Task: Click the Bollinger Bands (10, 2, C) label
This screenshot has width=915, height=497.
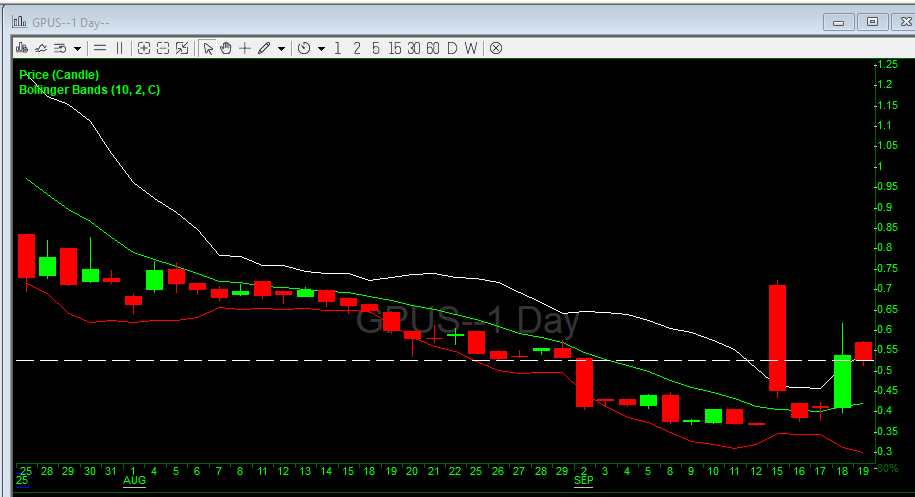Action: tap(89, 90)
